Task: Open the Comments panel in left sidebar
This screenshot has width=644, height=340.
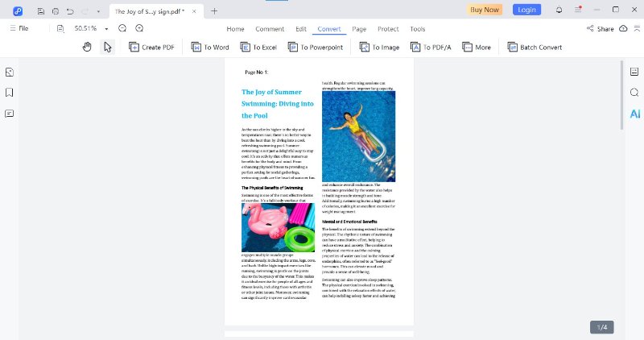Action: click(10, 113)
